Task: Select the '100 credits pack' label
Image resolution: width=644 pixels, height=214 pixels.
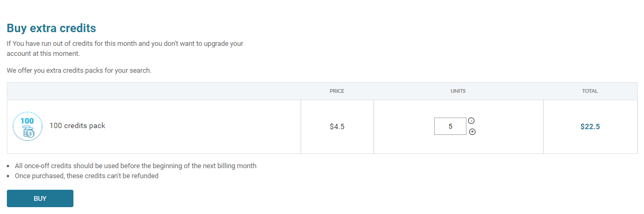Action: coord(78,126)
